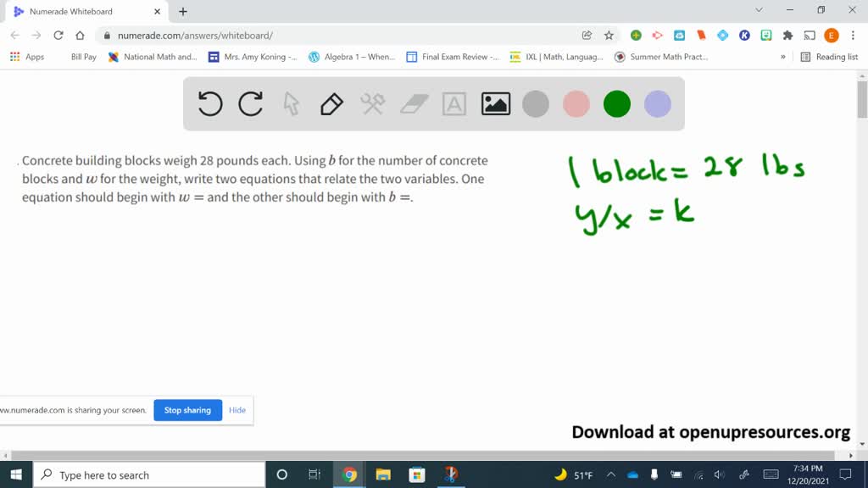The image size is (868, 488).
Task: Hide the screen sharing notification
Action: 237,410
